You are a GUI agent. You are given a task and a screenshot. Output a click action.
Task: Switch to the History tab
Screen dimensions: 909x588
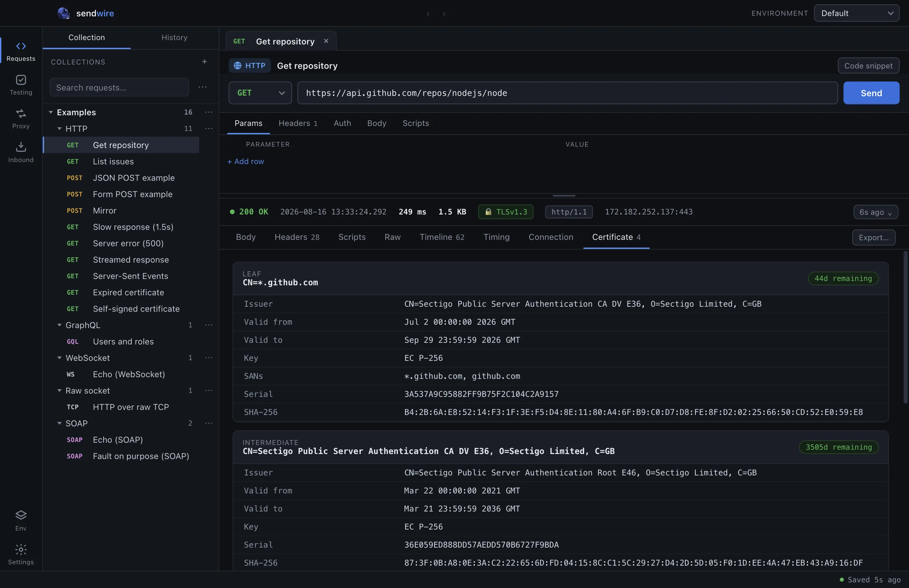coord(174,37)
